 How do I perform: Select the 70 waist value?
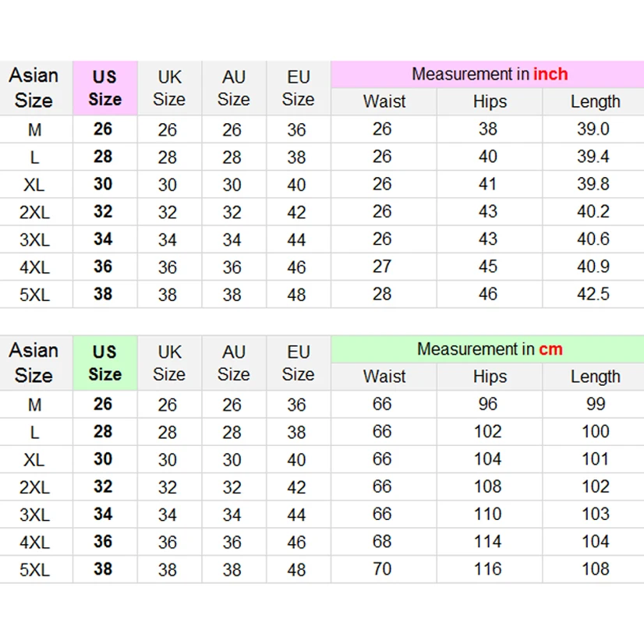point(382,569)
